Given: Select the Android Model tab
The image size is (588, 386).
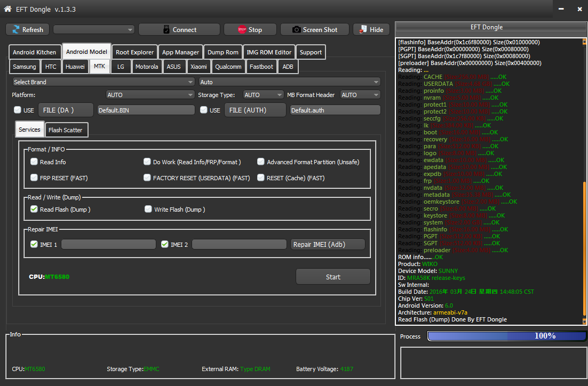Looking at the screenshot, I should [x=86, y=52].
